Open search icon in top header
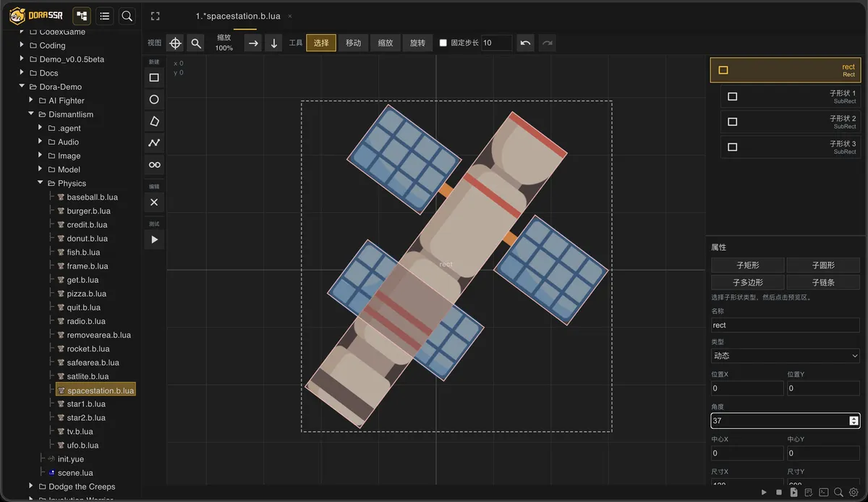 pyautogui.click(x=127, y=16)
